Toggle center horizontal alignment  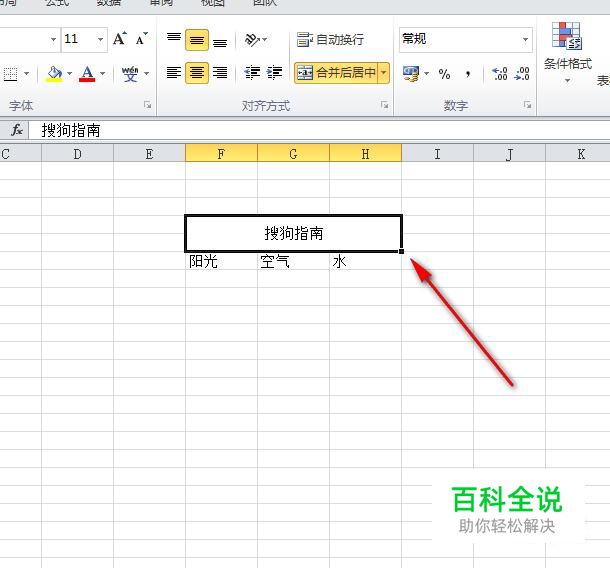197,73
